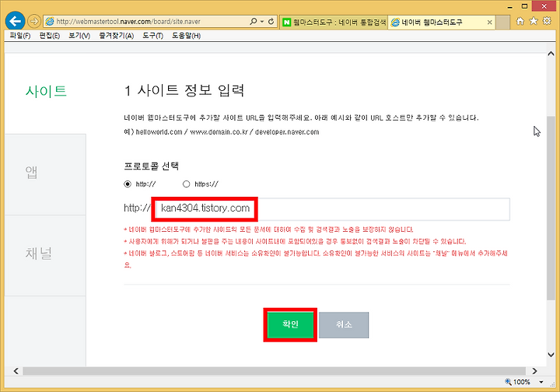Click the vertical scrollbar up arrow

[x=551, y=54]
